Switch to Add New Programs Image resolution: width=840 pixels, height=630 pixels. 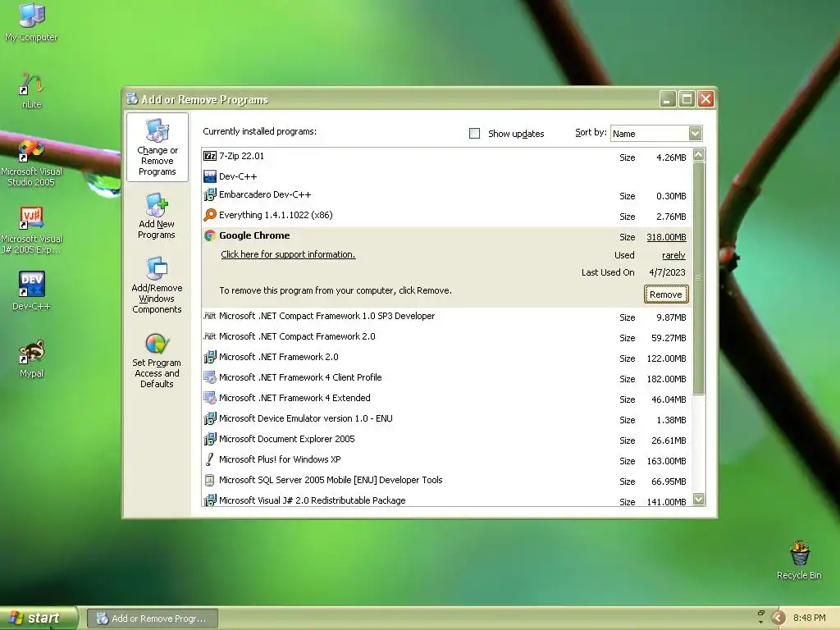[157, 216]
